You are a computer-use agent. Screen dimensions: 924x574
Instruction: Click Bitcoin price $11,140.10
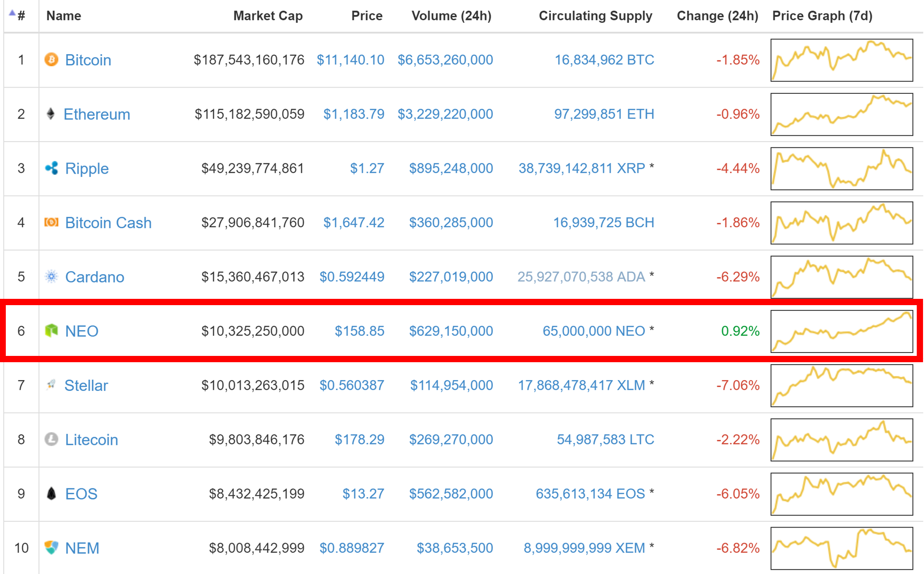tap(350, 59)
